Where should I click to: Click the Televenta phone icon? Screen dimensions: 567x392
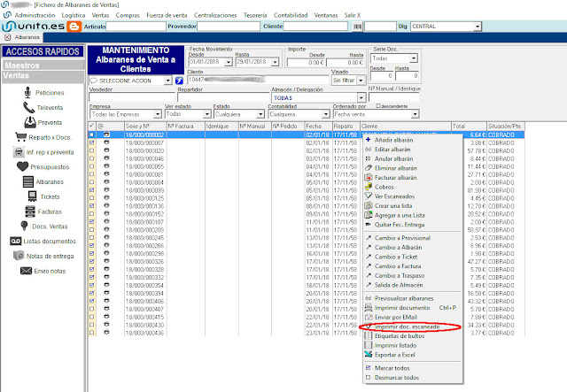(31, 107)
